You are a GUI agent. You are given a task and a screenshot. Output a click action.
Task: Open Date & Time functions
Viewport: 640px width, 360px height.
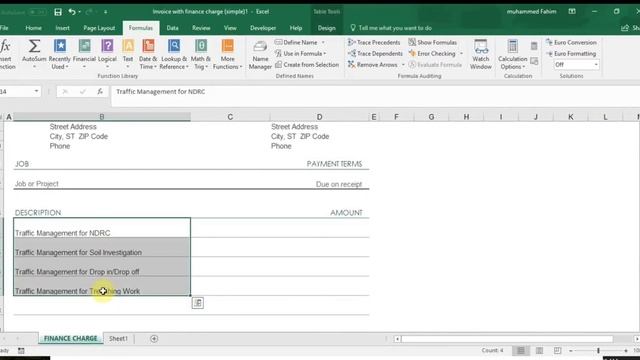click(148, 54)
